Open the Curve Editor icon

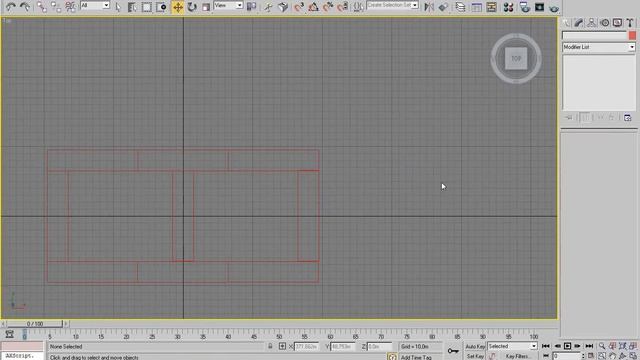pyautogui.click(x=476, y=7)
